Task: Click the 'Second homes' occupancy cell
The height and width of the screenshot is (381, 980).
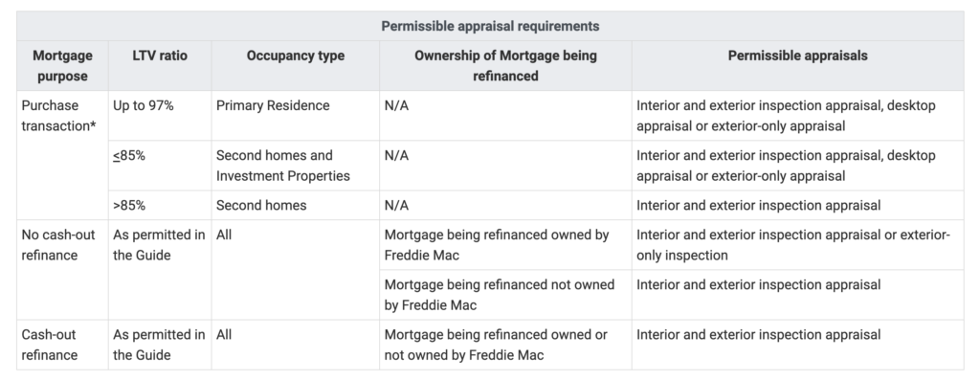Action: tap(295, 205)
